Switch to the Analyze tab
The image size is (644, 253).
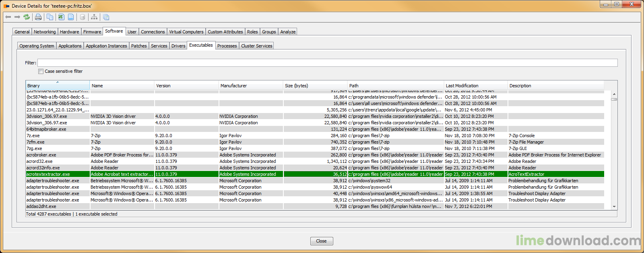pyautogui.click(x=288, y=32)
